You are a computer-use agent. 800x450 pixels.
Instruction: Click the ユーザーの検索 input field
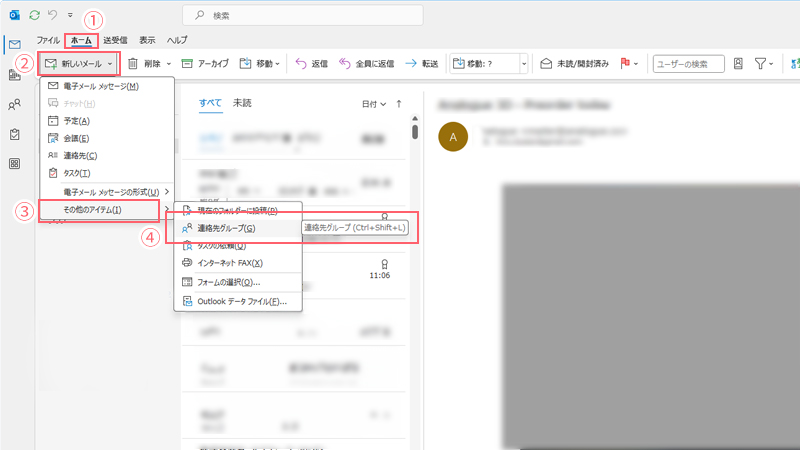coord(688,64)
